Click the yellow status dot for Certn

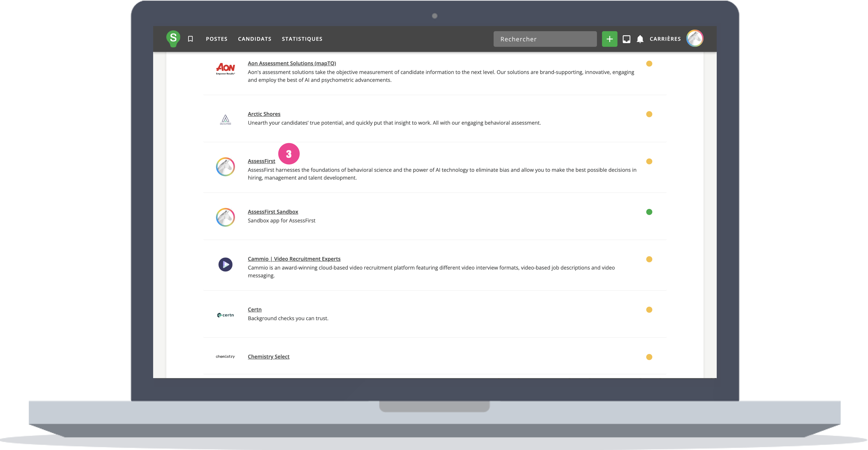649,310
